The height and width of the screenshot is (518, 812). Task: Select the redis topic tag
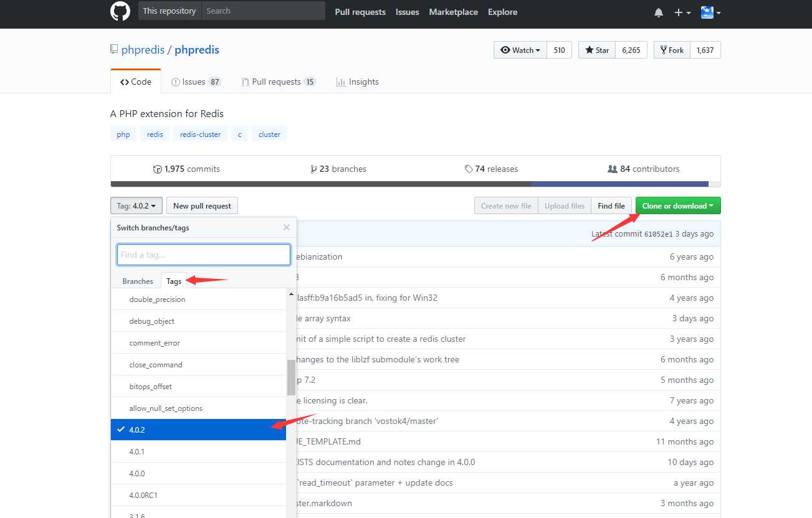tap(155, 134)
